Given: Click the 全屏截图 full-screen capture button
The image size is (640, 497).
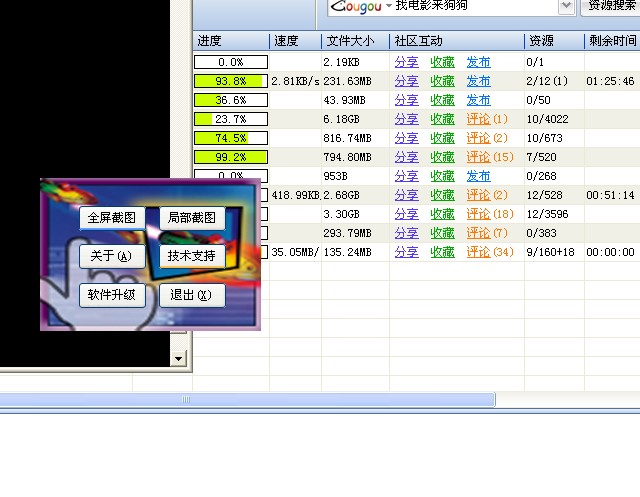Looking at the screenshot, I should tap(111, 217).
